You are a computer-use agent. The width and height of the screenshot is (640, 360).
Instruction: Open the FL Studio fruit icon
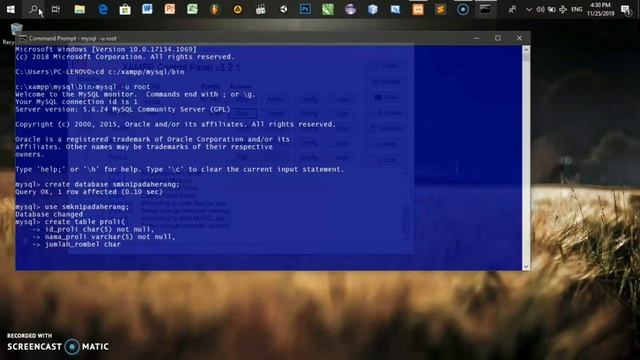point(215,9)
